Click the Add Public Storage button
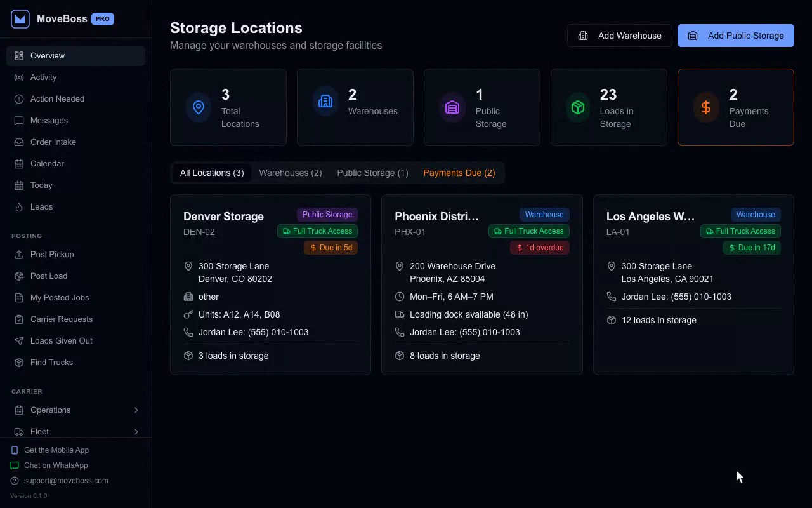The image size is (812, 508). 736,36
